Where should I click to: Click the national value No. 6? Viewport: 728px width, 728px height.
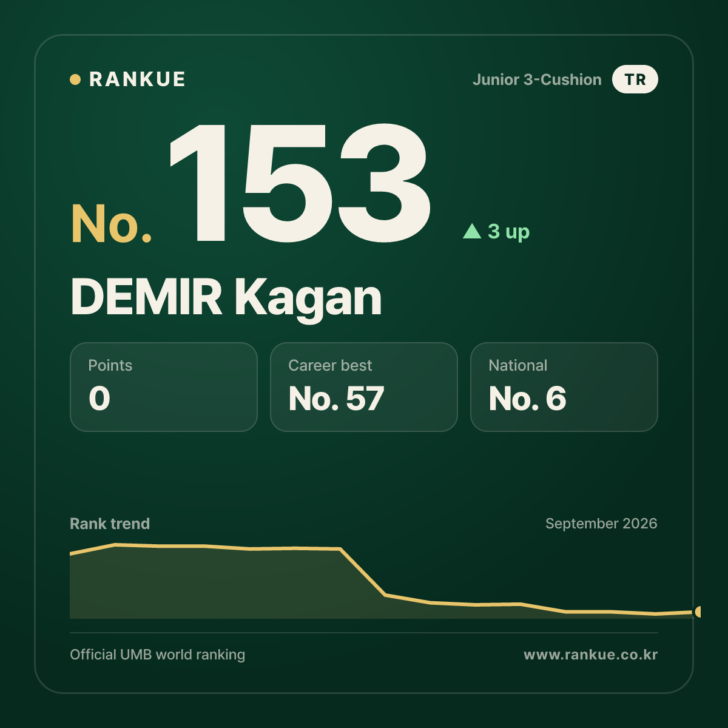(527, 399)
